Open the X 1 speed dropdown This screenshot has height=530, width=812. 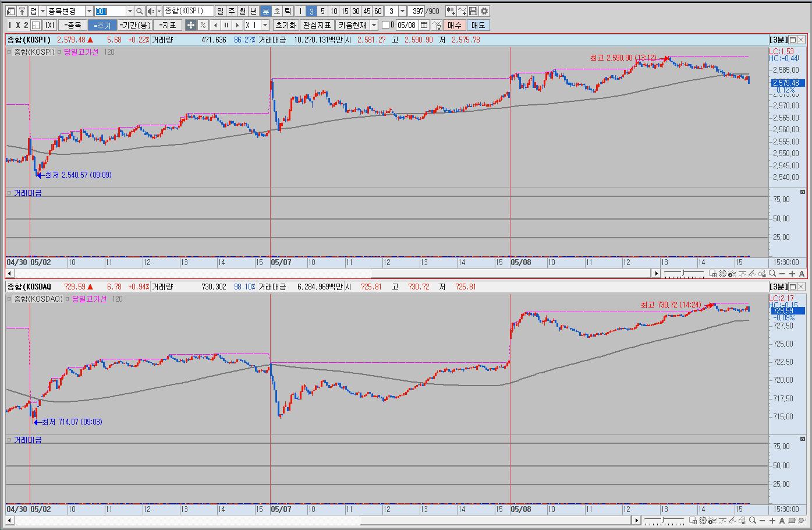pos(265,25)
